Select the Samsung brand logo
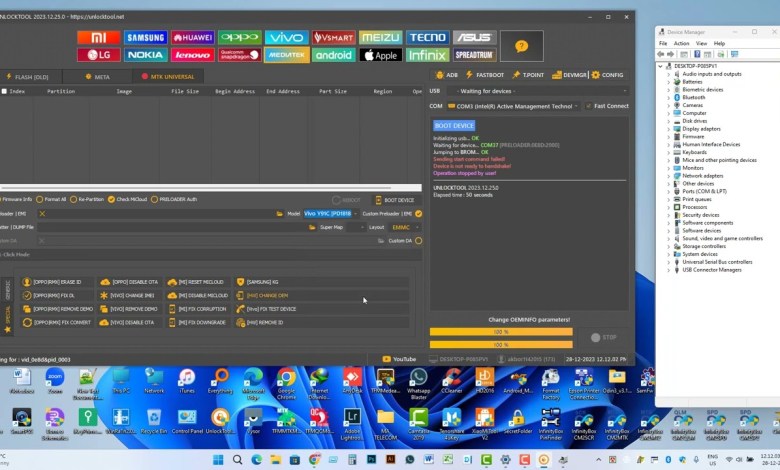This screenshot has width=780, height=470. click(145, 38)
